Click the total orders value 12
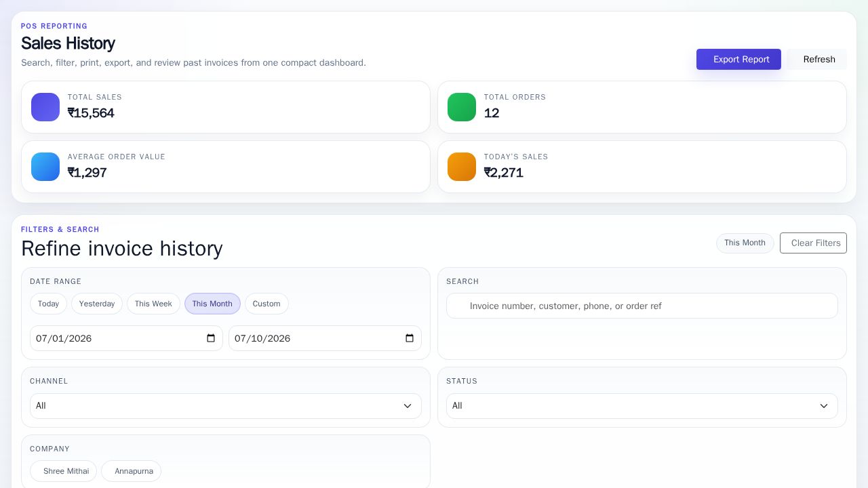868x488 pixels. (492, 113)
